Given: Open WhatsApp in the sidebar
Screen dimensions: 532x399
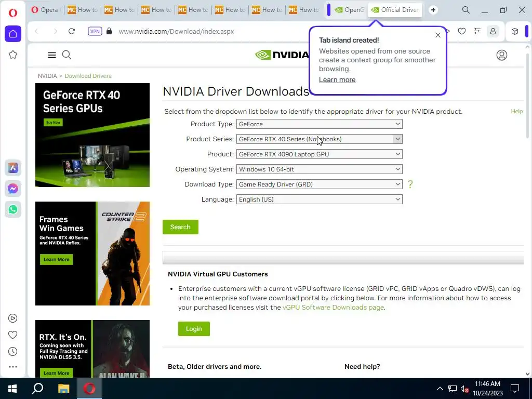Looking at the screenshot, I should coord(13,209).
